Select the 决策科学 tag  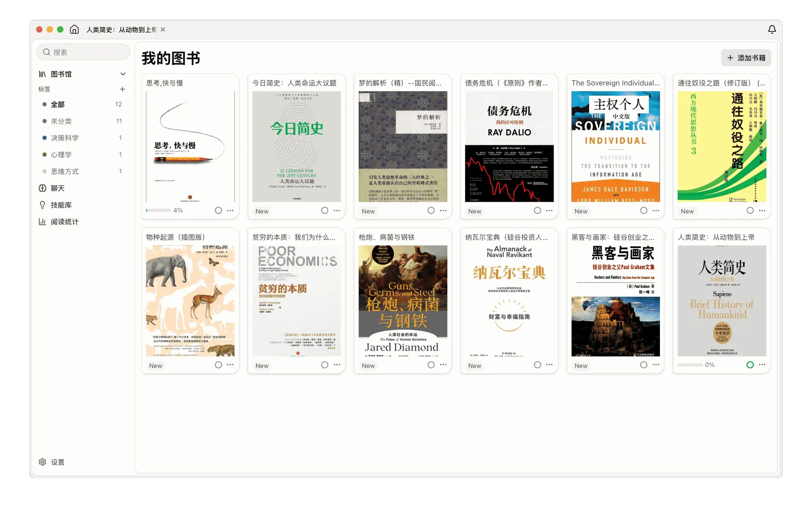click(65, 138)
